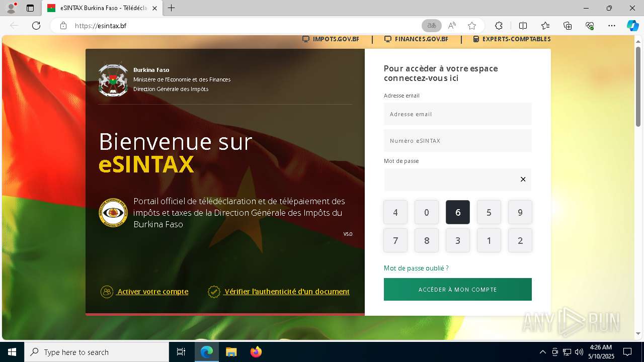
Task: Open tab actions menu icon
Action: (x=30, y=8)
